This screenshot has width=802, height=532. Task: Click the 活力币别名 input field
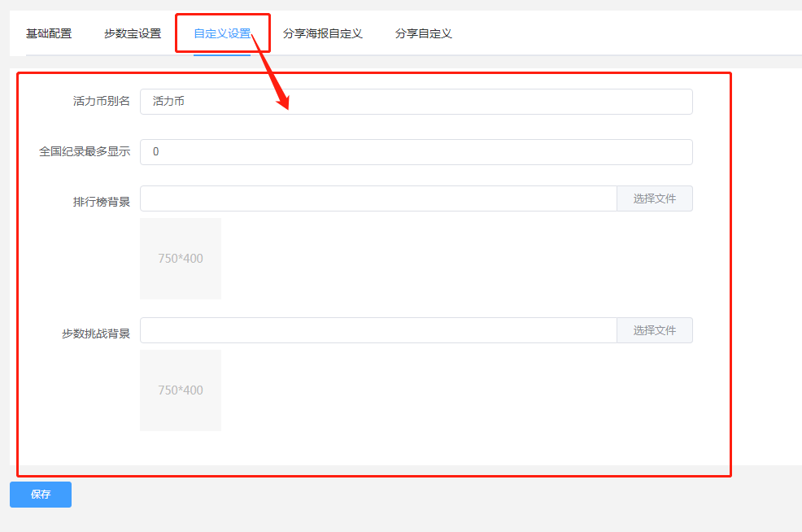(416, 102)
